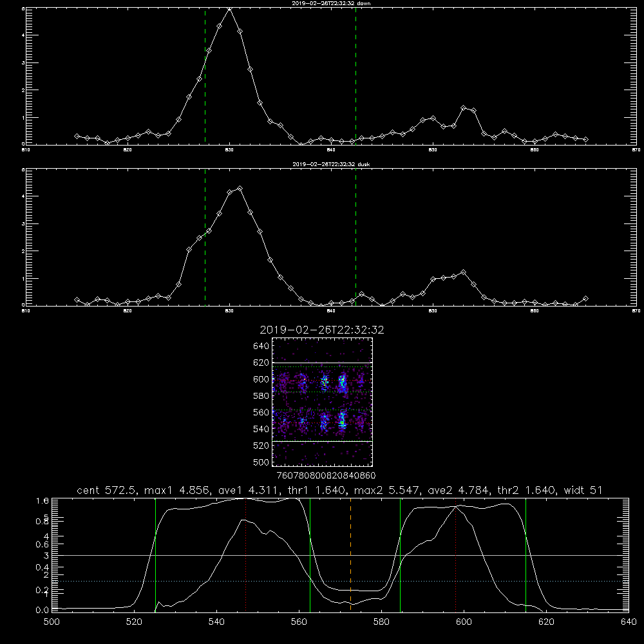The image size is (644, 644).
Task: Click the orange dashed center line in bottom plot
Action: pyautogui.click(x=351, y=554)
